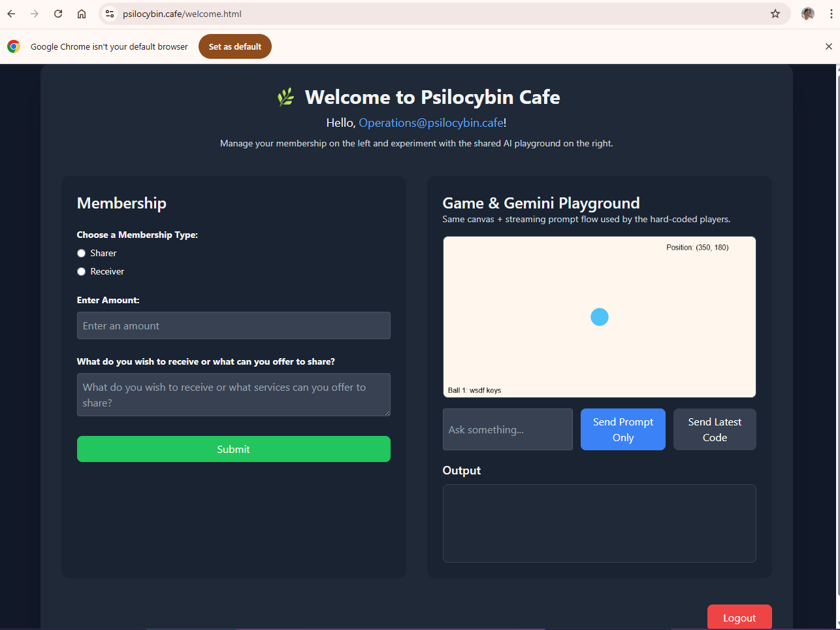840x630 pixels.
Task: Click the forward navigation arrow
Action: (34, 13)
